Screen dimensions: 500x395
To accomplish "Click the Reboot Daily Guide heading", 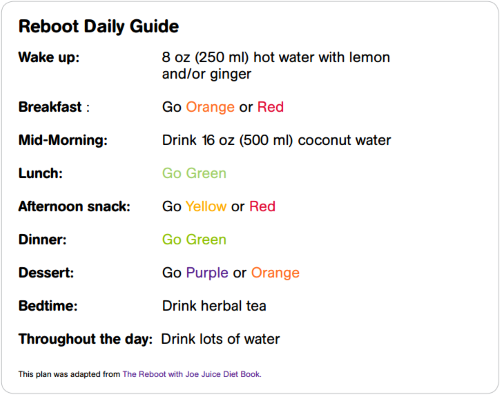I will (99, 27).
